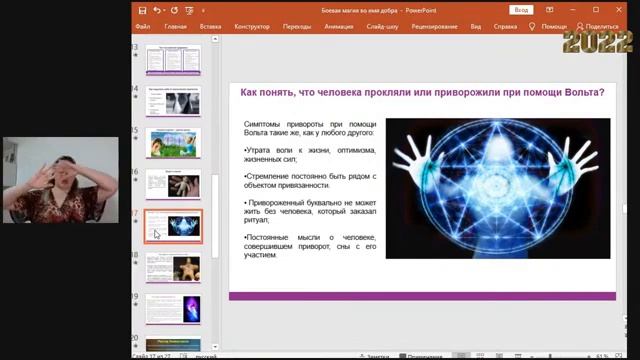The width and height of the screenshot is (640, 360).
Task: Click the Поделиться share button
Action: [x=598, y=27]
